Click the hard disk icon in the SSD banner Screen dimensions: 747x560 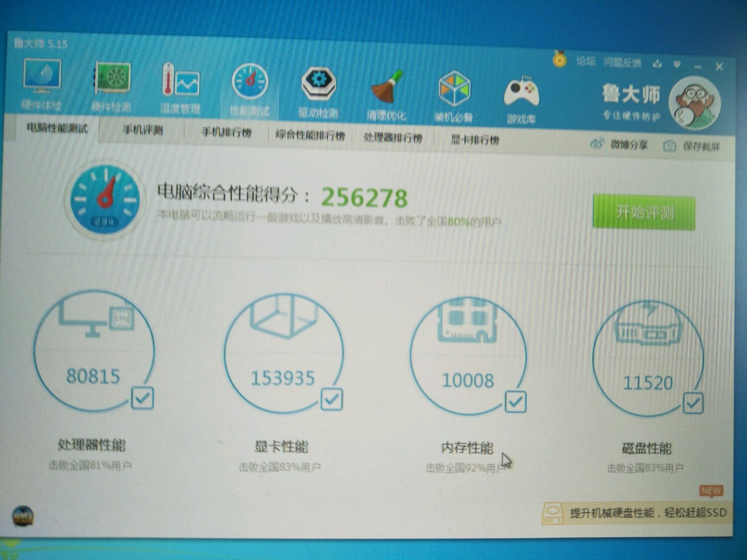(x=552, y=513)
